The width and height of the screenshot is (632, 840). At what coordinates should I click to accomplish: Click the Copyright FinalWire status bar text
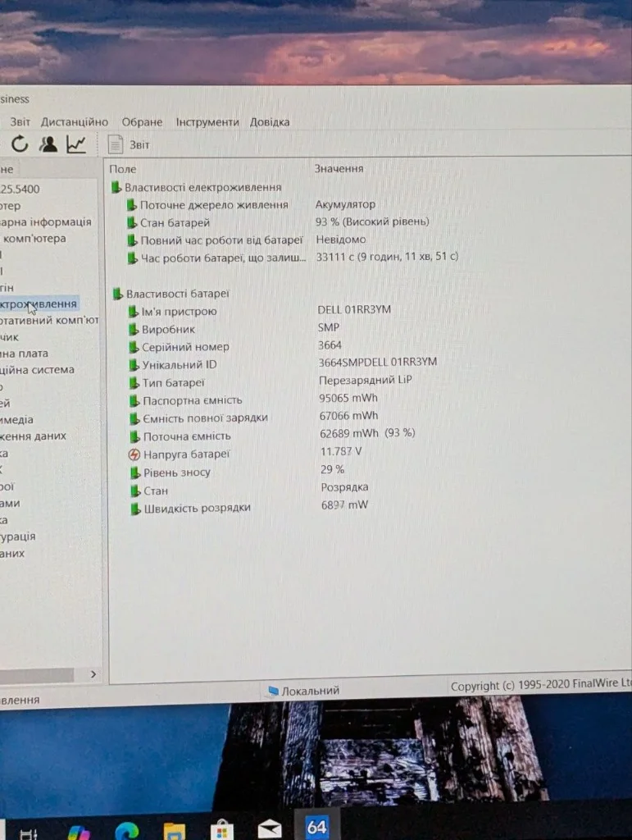(x=540, y=685)
